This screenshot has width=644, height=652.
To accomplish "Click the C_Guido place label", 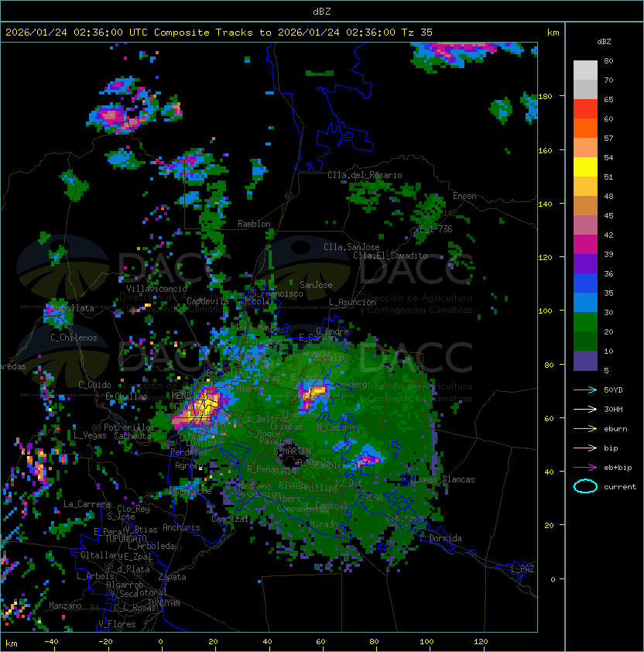I will pos(94,385).
